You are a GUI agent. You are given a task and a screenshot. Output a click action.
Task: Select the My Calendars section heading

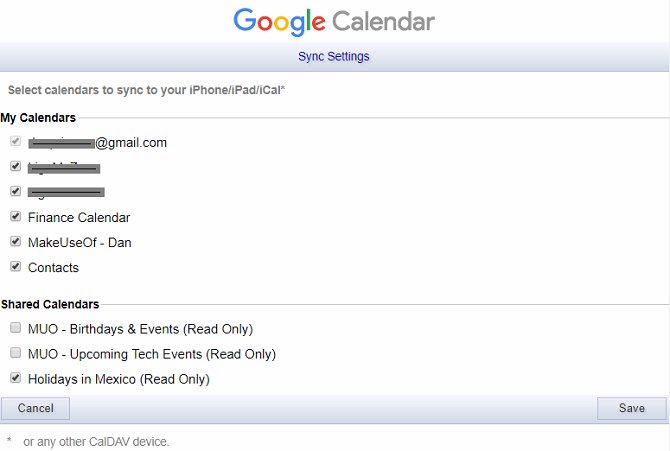point(38,118)
